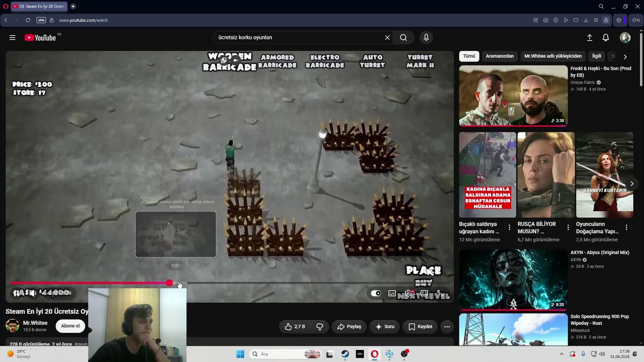The height and width of the screenshot is (362, 644).
Task: Switch player to theater mode
Action: point(424,293)
